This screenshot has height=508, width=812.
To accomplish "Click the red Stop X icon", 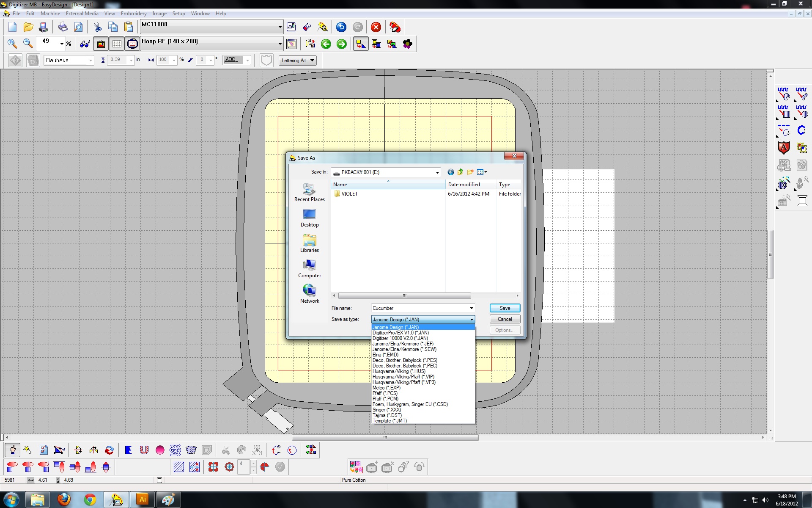I will tap(376, 28).
